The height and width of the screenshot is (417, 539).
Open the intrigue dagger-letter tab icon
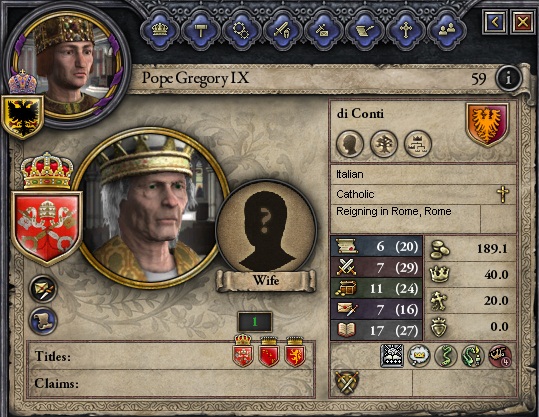[323, 30]
